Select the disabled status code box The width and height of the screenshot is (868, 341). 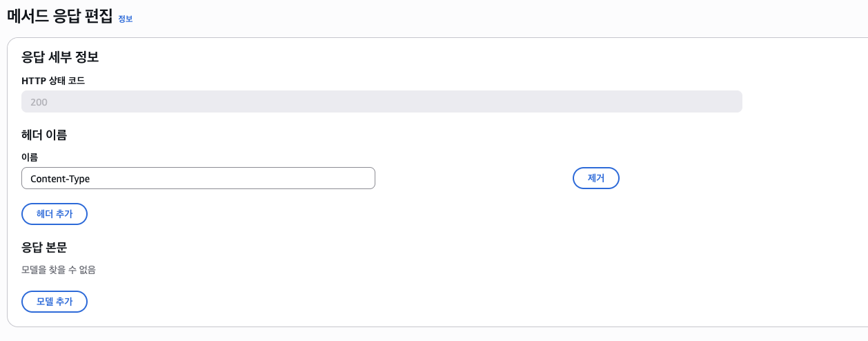pos(382,101)
